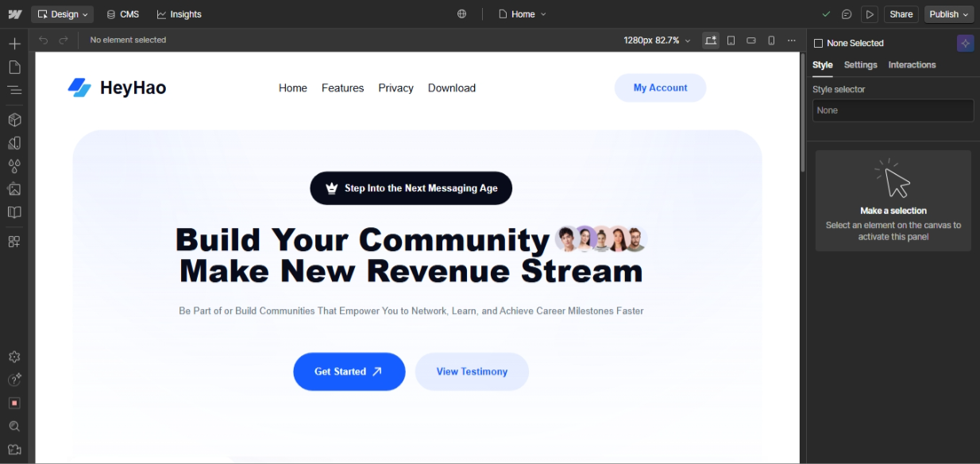
Task: Open project settings with the gear icon
Action: point(14,357)
